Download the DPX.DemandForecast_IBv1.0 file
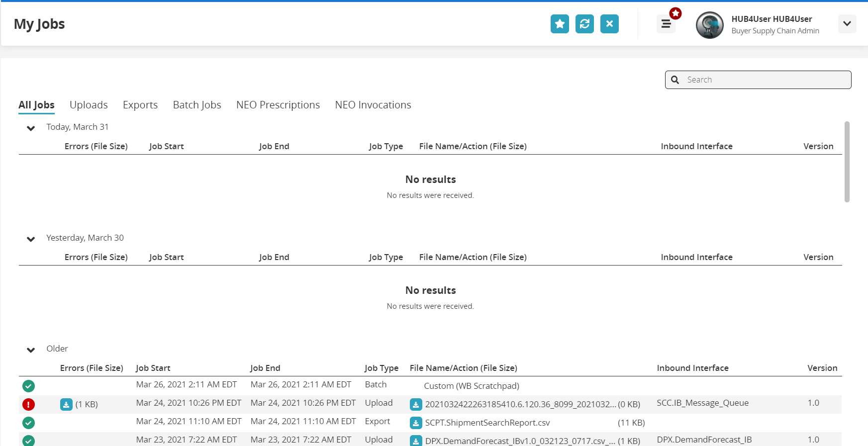This screenshot has width=868, height=446. pos(416,441)
